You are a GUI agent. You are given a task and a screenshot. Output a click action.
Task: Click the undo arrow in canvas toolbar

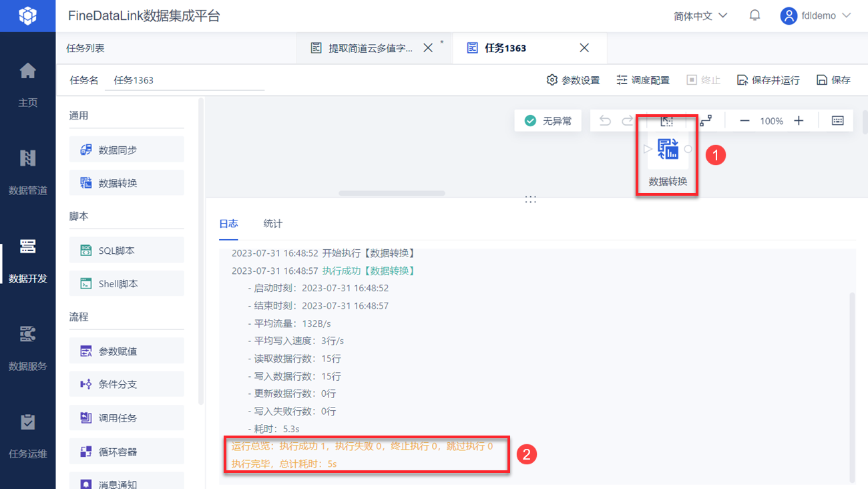click(x=605, y=121)
